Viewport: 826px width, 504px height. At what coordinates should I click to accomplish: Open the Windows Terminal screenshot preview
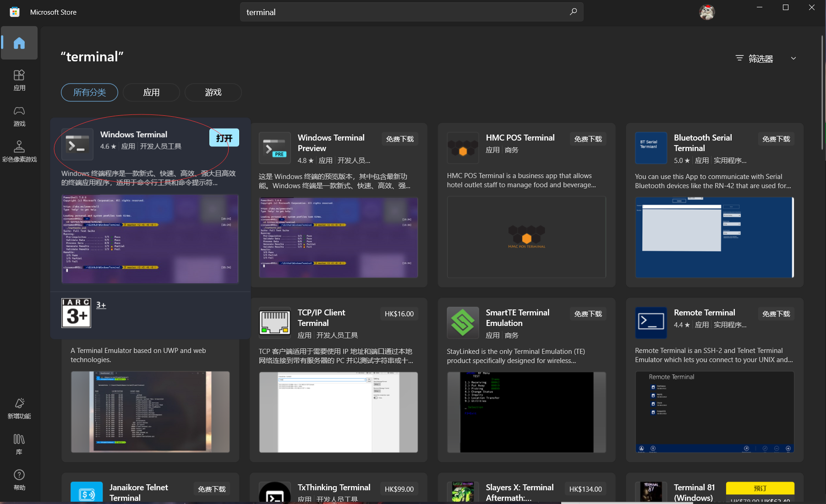150,238
